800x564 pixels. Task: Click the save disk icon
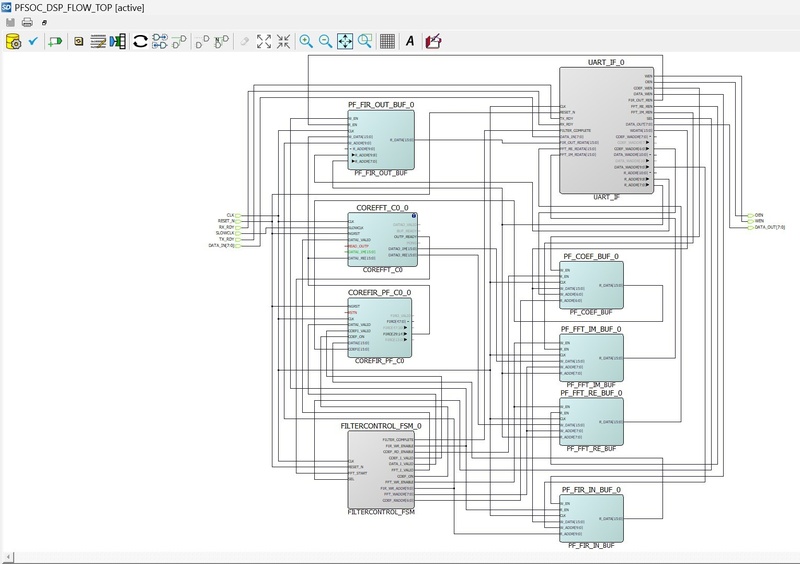pyautogui.click(x=10, y=22)
